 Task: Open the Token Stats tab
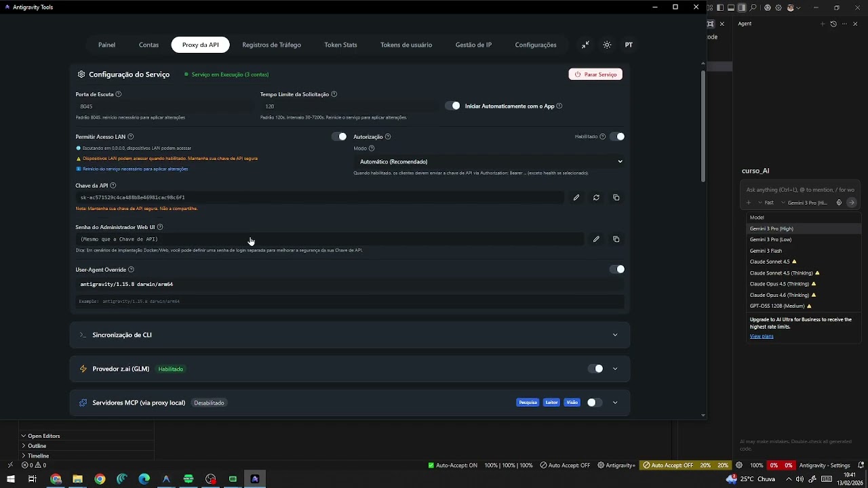pos(340,45)
